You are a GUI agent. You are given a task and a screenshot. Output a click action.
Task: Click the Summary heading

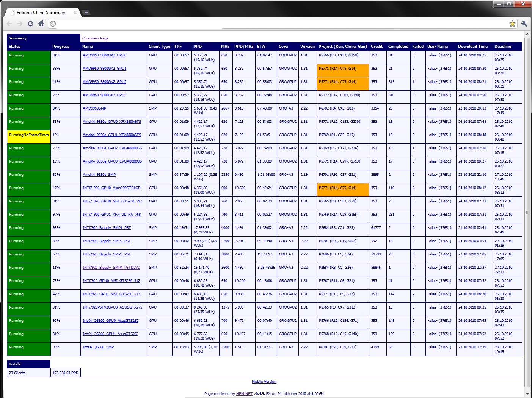pos(17,38)
